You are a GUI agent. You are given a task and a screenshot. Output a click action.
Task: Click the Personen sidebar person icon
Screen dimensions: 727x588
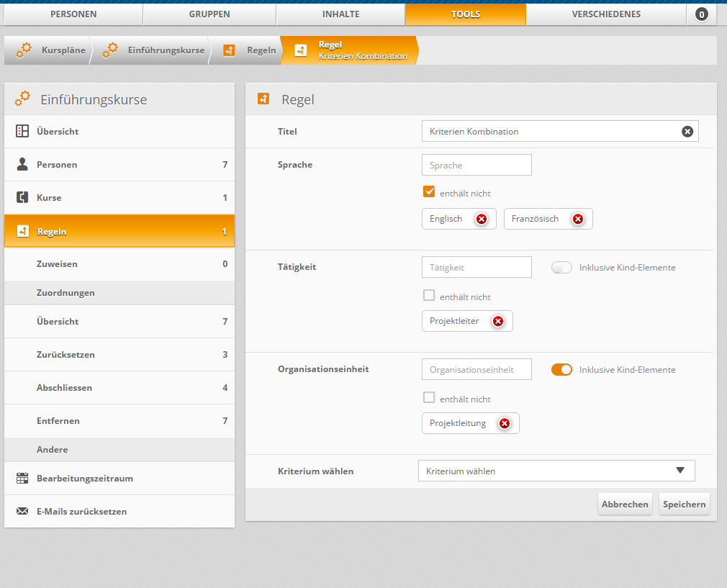click(22, 164)
